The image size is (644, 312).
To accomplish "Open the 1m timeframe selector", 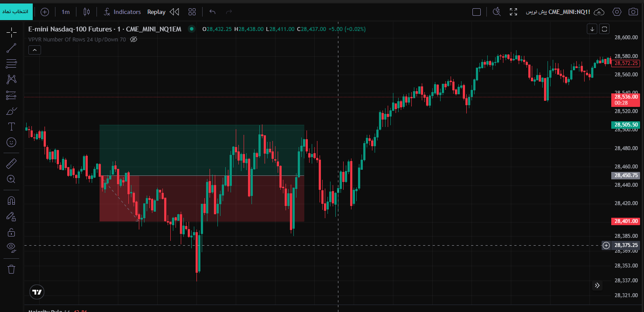I will point(65,12).
